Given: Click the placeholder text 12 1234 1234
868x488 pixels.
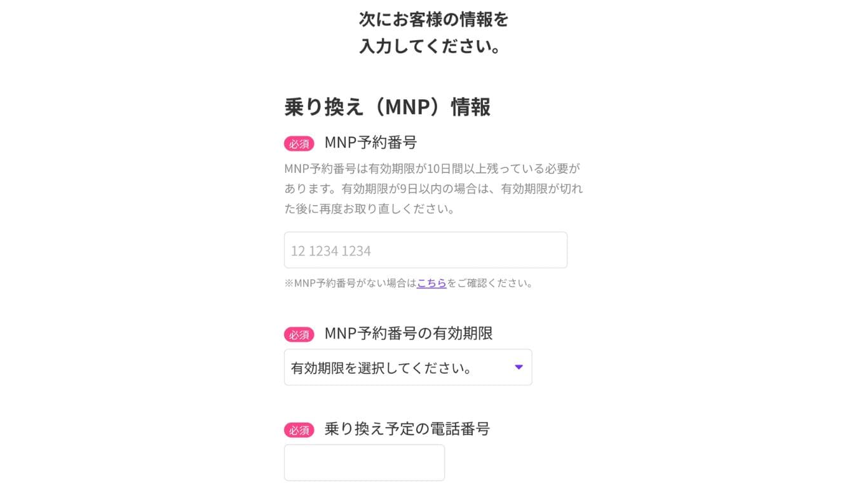Looking at the screenshot, I should pyautogui.click(x=330, y=250).
